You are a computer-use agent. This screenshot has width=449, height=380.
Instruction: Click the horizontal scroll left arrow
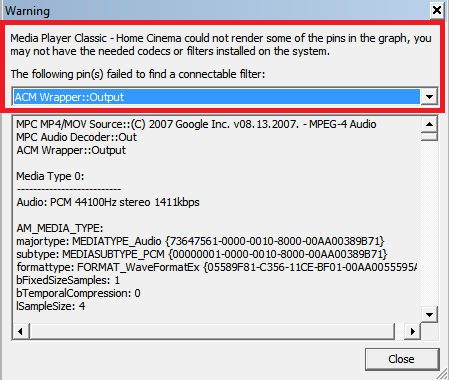click(21, 331)
